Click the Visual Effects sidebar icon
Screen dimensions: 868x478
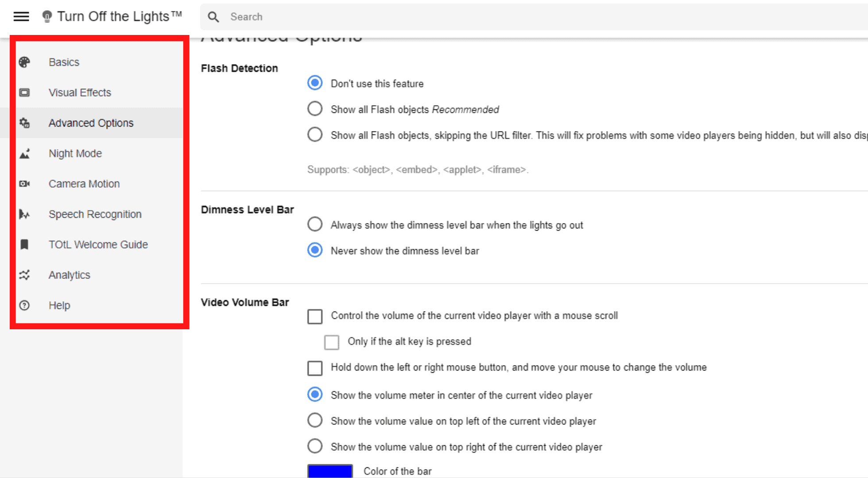[x=25, y=93]
